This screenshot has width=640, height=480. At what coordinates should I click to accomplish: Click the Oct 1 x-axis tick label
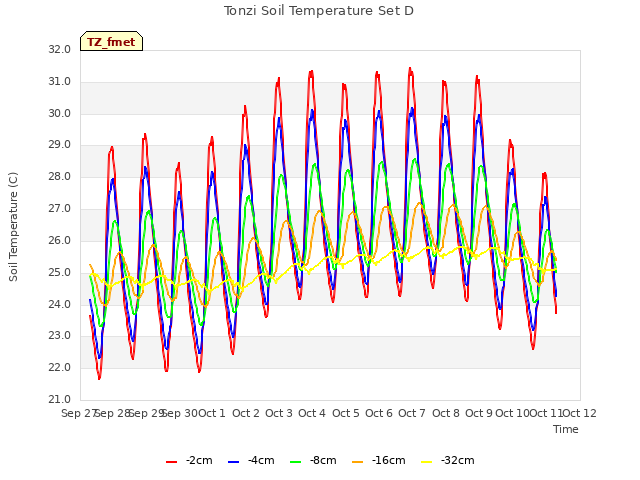pyautogui.click(x=212, y=413)
